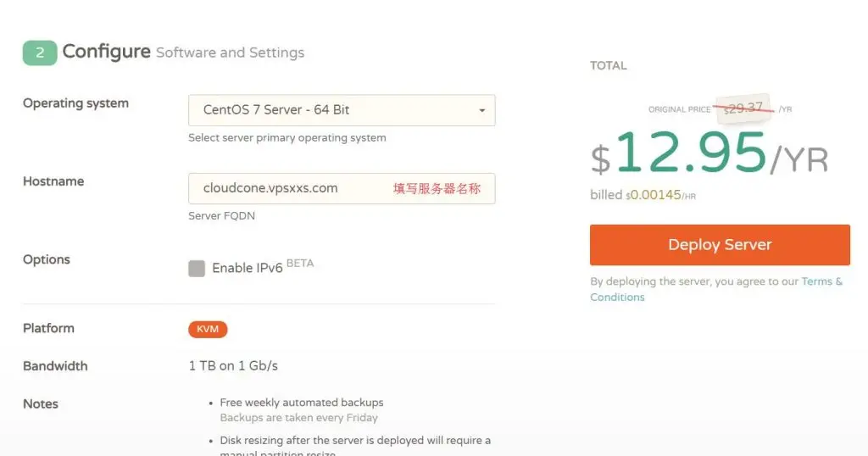Focus the Hostname input field
Screen dimensions: 868x456
pos(288,188)
